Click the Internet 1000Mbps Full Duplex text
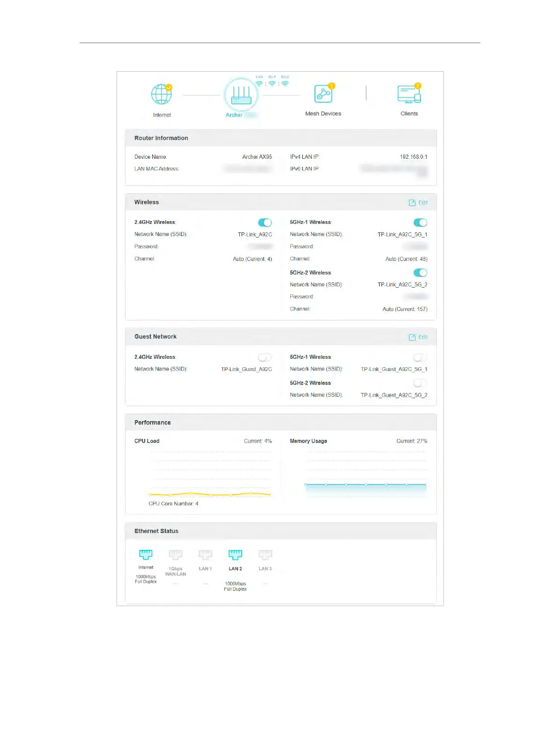The height and width of the screenshot is (741, 560). (x=146, y=579)
